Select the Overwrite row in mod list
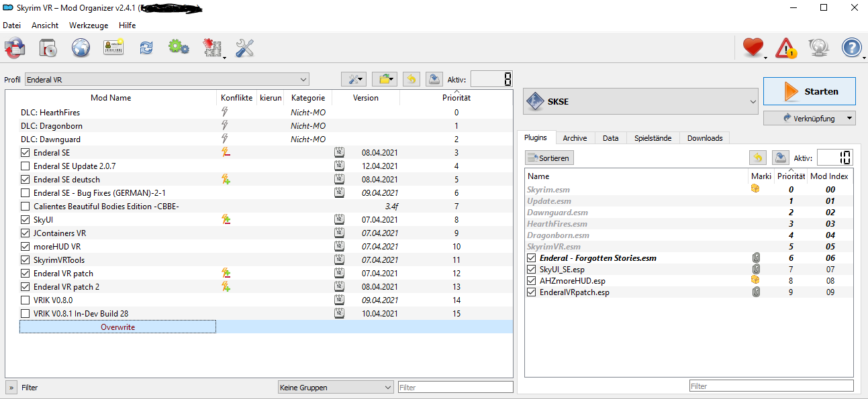This screenshot has height=399, width=868. pos(117,327)
